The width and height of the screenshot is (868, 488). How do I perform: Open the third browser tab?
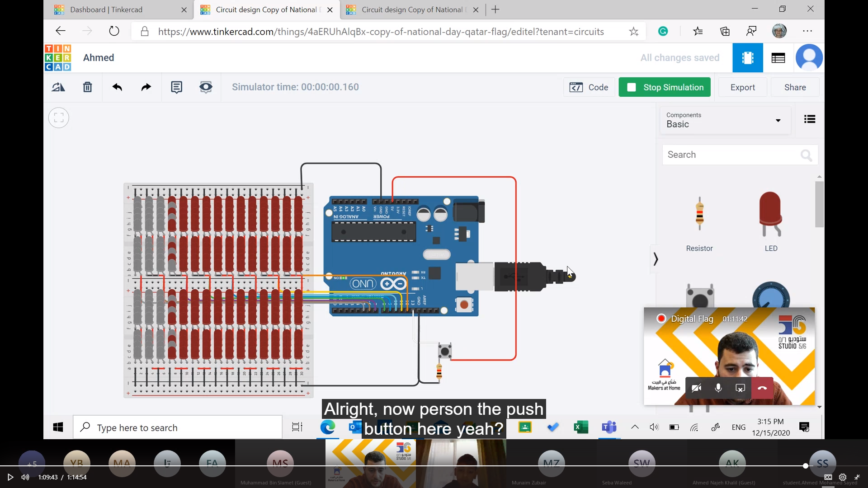click(x=412, y=9)
